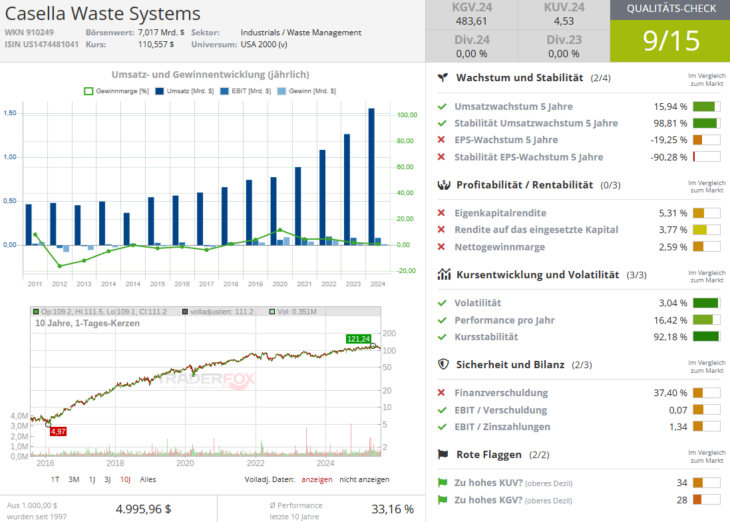Click the Universum USA 2000 (v) text
This screenshot has width=730, height=522.
[x=264, y=45]
